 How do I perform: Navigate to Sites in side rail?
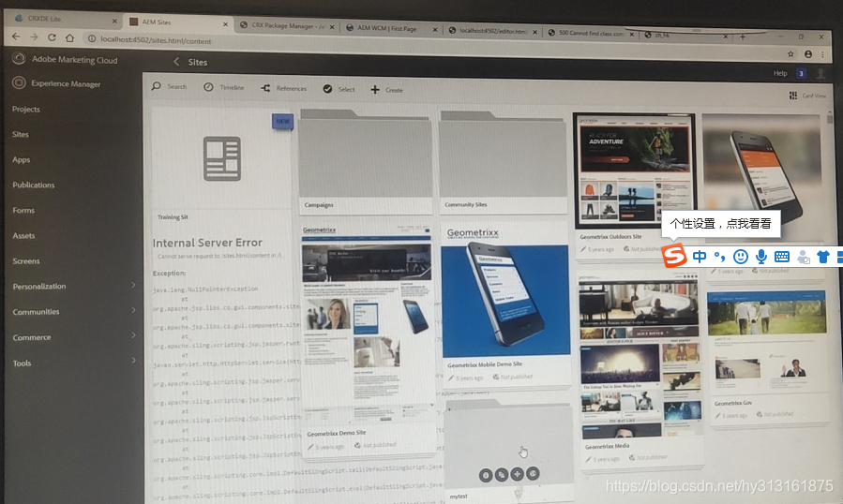pos(21,134)
